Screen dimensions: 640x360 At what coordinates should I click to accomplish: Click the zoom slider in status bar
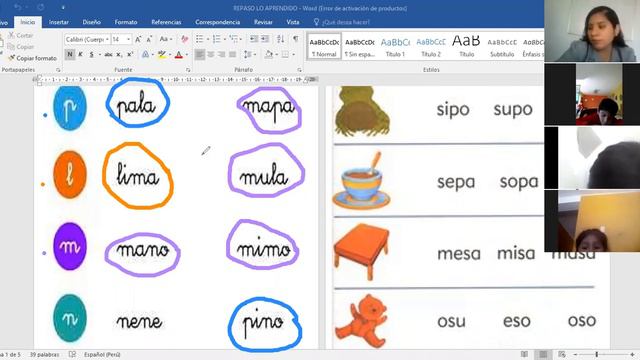point(603,355)
